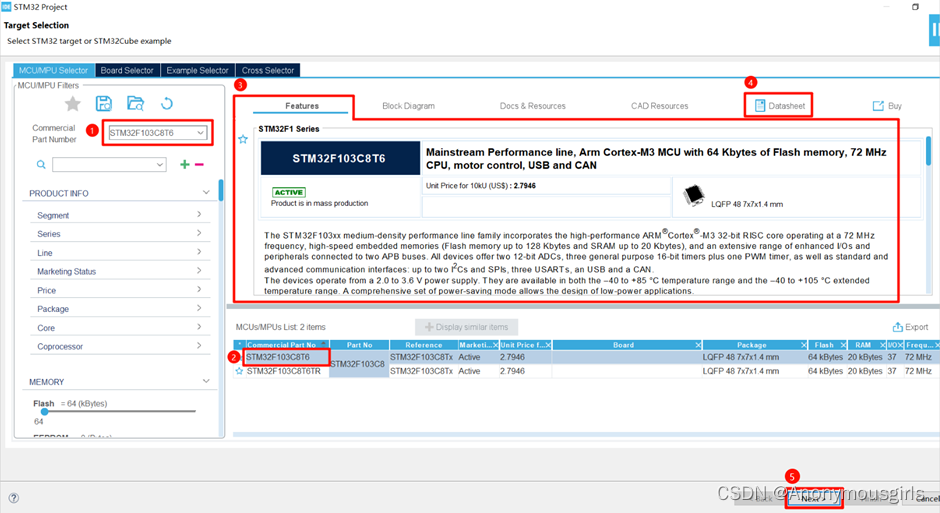Click the filter panel vertical scrollbar
Screen dimensions: 940x513
click(x=221, y=191)
